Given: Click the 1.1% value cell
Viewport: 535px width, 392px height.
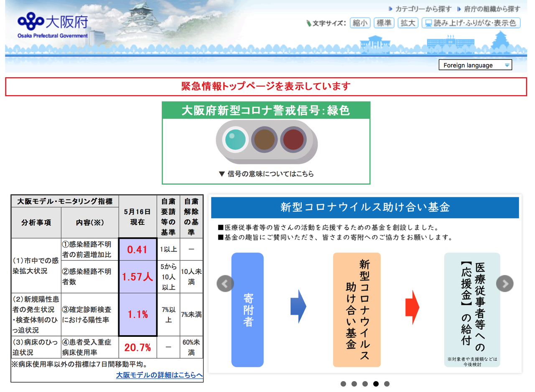Looking at the screenshot, I should coord(138,314).
